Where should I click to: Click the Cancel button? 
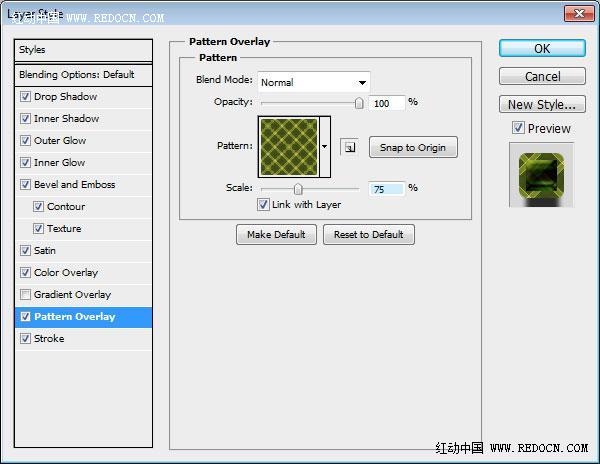pos(542,76)
